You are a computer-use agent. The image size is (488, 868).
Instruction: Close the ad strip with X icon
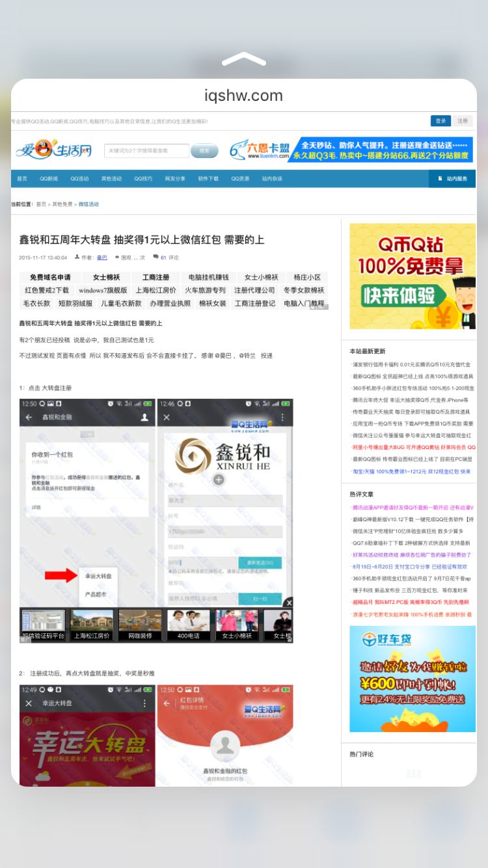click(288, 602)
